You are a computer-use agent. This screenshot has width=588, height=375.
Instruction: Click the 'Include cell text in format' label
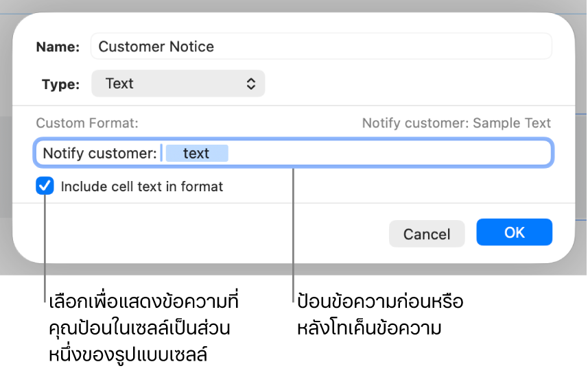point(142,186)
